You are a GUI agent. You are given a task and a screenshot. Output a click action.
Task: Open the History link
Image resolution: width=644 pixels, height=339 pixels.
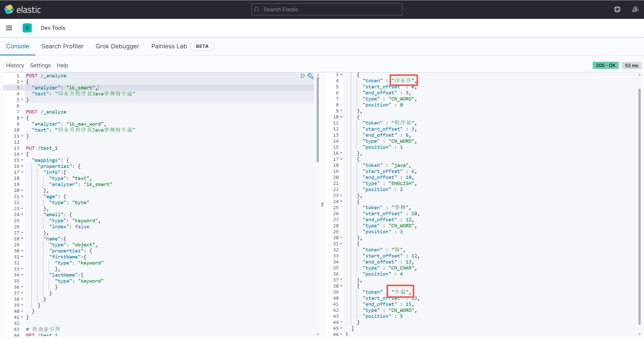[15, 65]
